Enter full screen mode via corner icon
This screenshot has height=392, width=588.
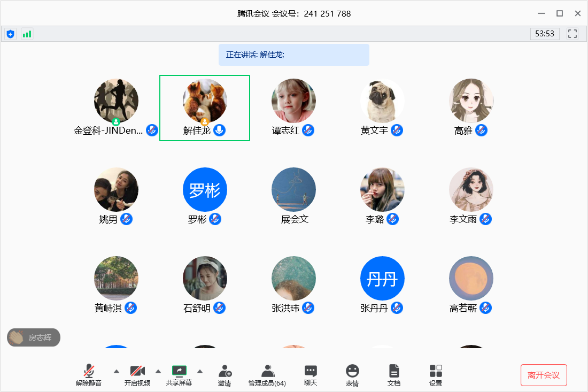coord(572,34)
